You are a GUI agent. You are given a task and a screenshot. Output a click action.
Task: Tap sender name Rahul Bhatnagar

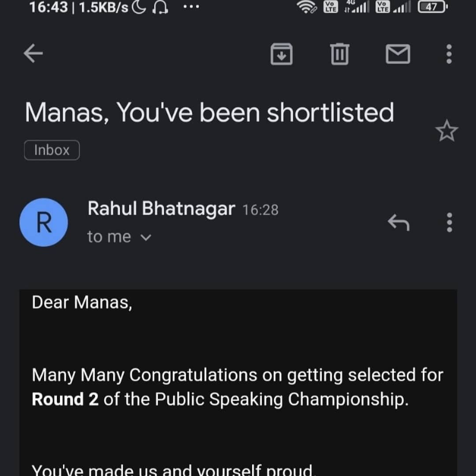[161, 209]
